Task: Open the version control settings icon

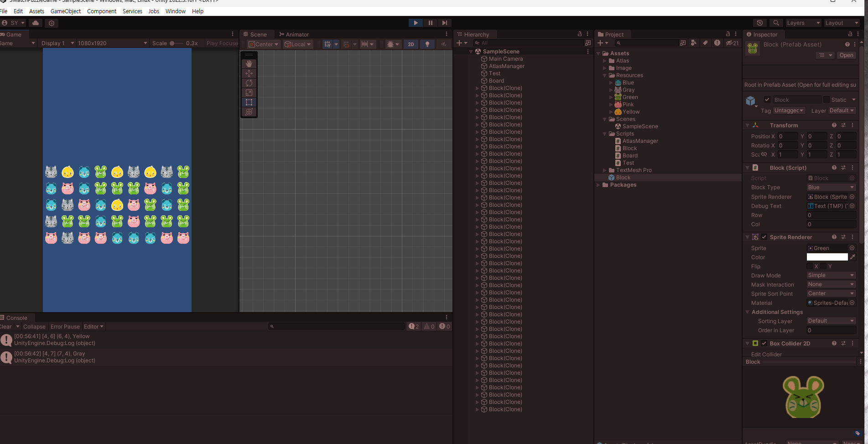Action: pyautogui.click(x=52, y=23)
